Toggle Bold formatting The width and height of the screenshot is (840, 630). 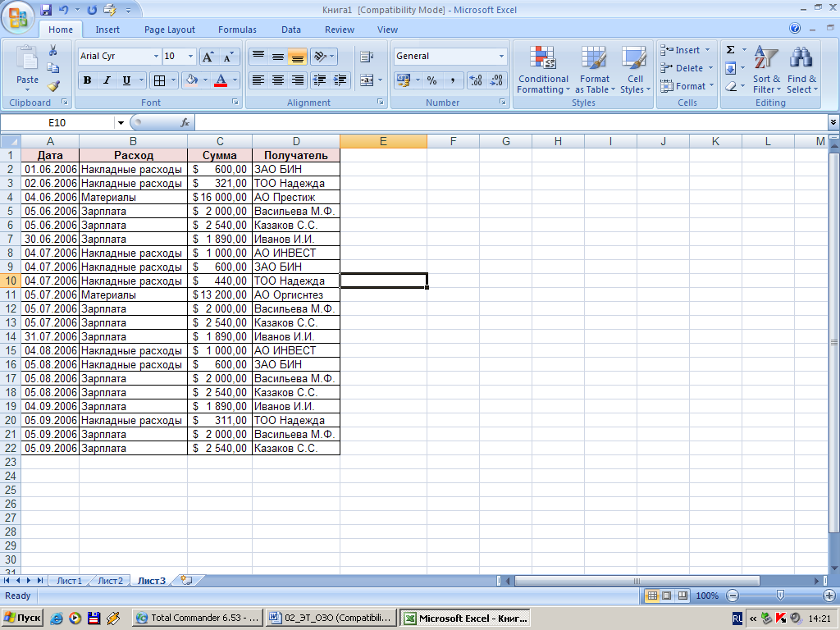87,81
